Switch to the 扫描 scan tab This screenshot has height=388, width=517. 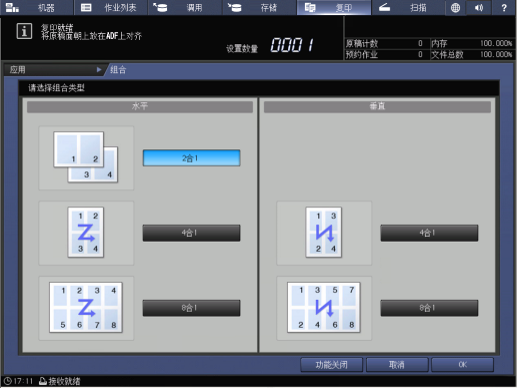coord(408,7)
